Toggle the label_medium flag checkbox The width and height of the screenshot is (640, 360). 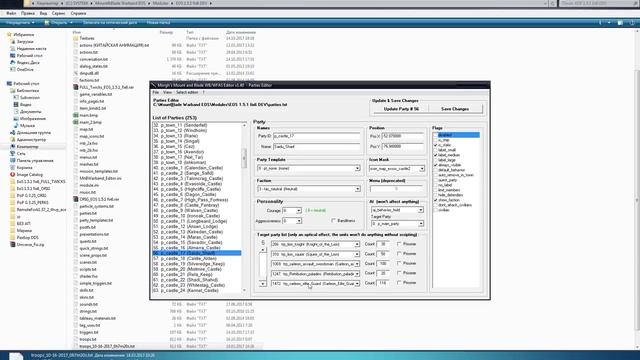point(436,155)
